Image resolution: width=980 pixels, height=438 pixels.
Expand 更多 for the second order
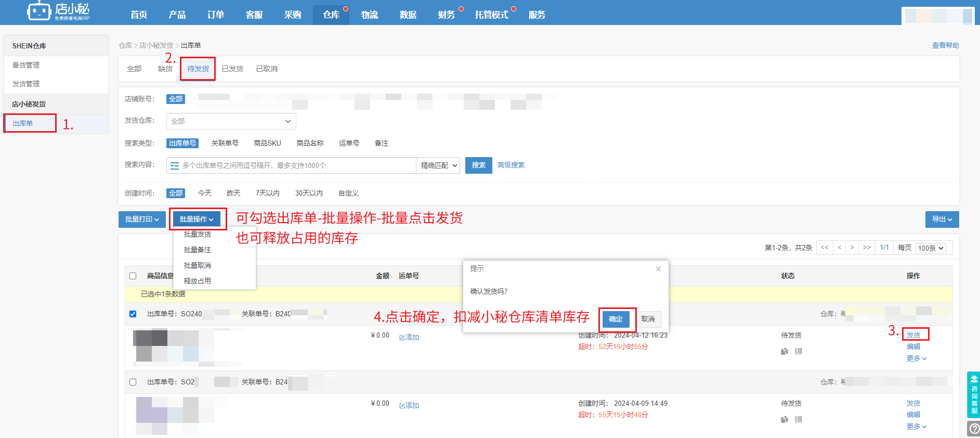click(x=917, y=427)
